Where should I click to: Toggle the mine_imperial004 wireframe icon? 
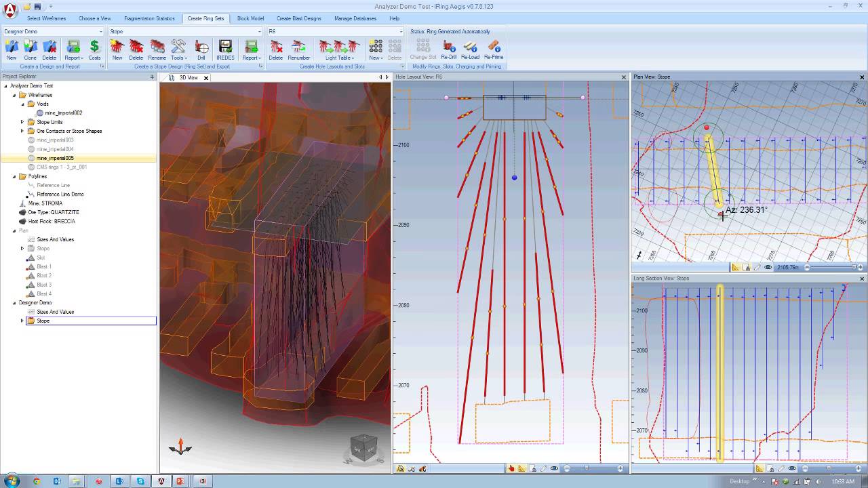(31, 149)
